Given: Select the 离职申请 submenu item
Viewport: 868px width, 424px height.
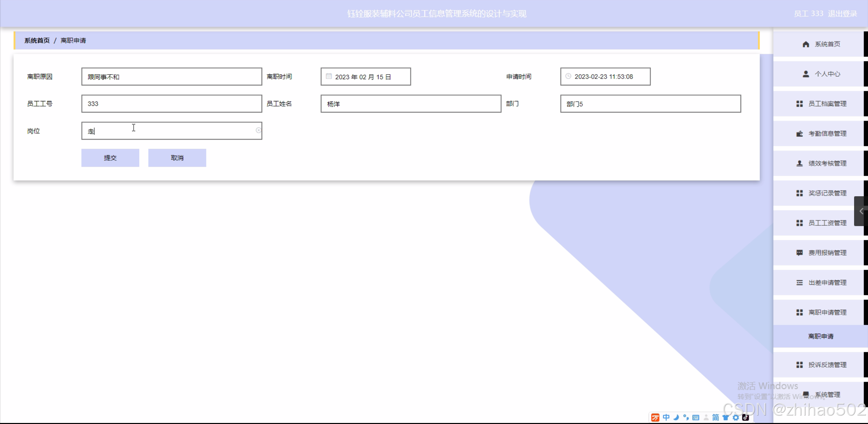Looking at the screenshot, I should pyautogui.click(x=821, y=336).
